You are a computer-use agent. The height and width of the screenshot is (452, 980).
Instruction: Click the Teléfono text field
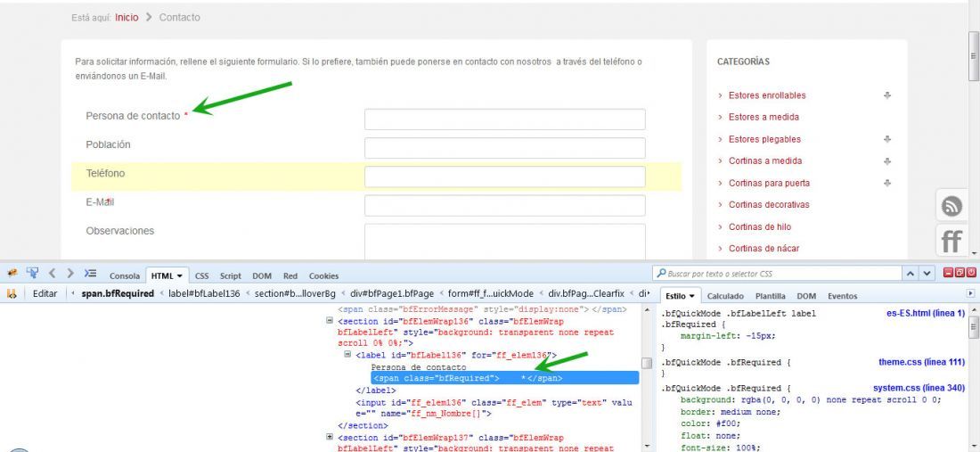(x=504, y=177)
